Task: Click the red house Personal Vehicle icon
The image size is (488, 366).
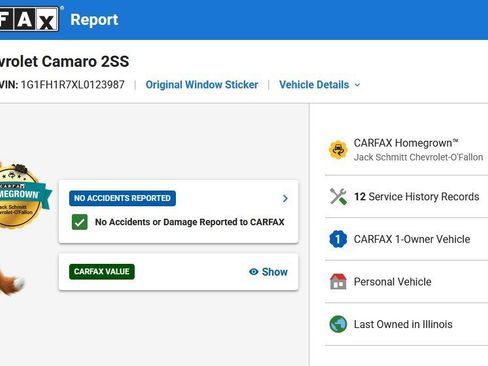Action: 338,282
